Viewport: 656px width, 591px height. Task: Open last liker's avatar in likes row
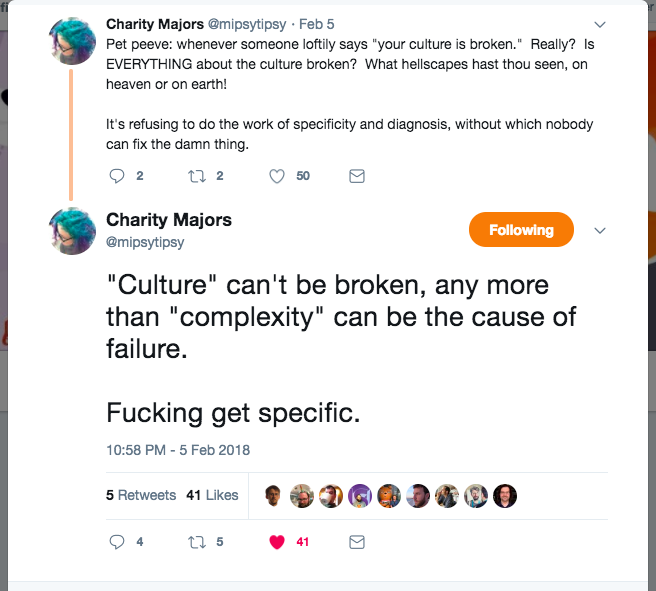(x=505, y=496)
